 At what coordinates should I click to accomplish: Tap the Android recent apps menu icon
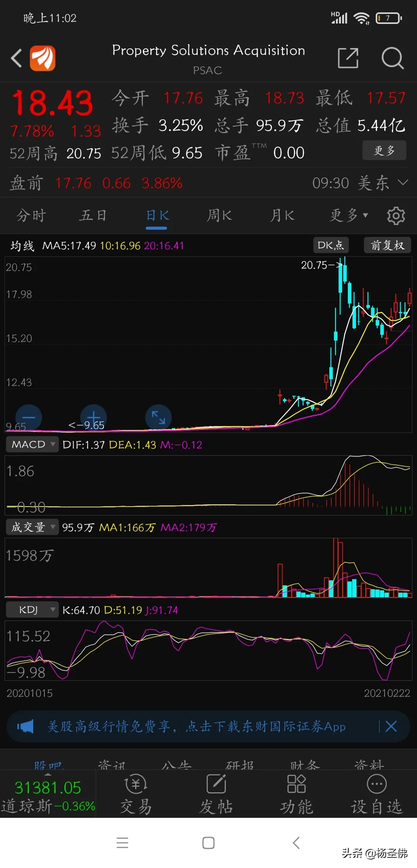click(x=122, y=843)
